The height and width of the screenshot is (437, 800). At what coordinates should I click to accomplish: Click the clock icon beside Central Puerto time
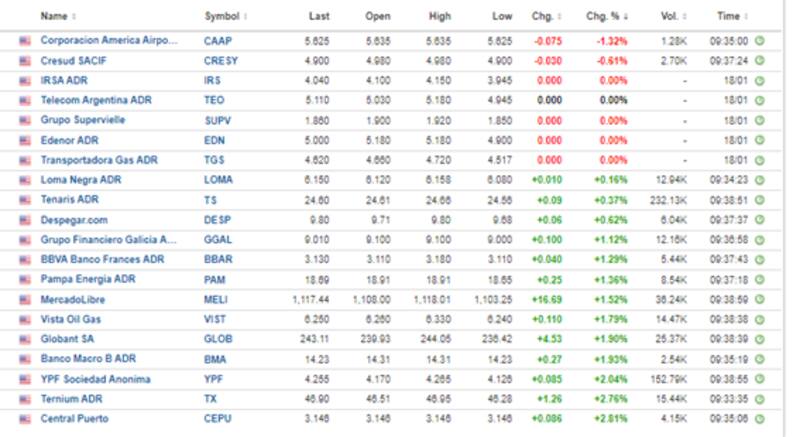pos(760,418)
